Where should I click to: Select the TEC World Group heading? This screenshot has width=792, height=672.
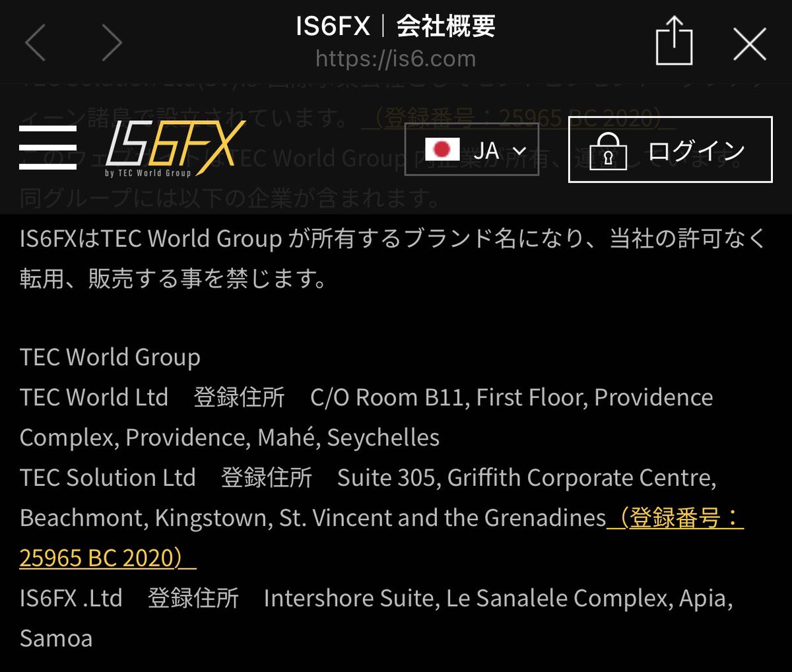[x=110, y=357]
